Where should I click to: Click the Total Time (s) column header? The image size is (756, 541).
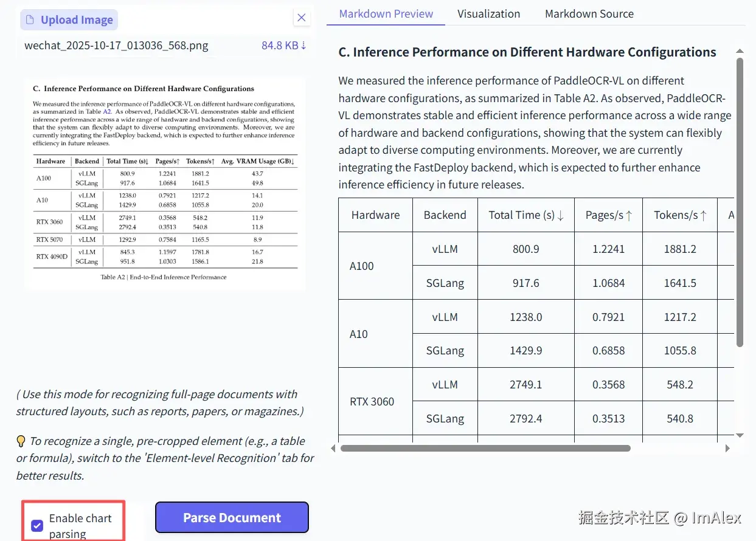point(526,215)
